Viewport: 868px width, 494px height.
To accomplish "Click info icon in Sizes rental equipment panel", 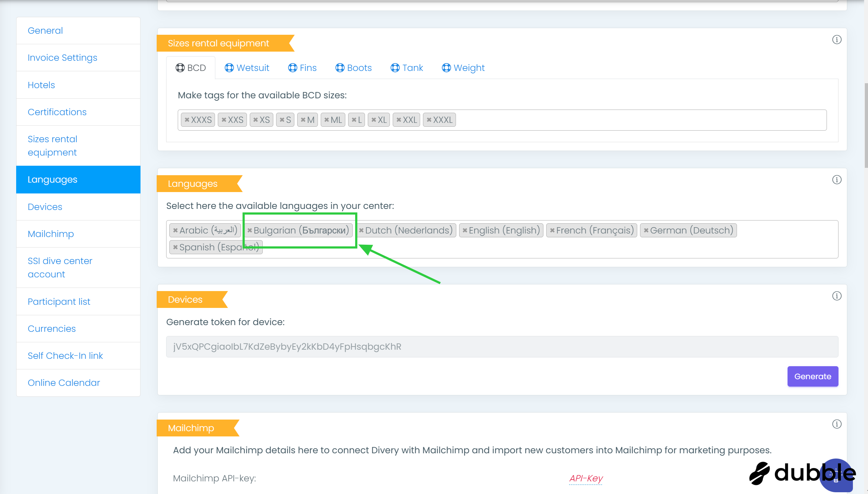I will coord(836,40).
